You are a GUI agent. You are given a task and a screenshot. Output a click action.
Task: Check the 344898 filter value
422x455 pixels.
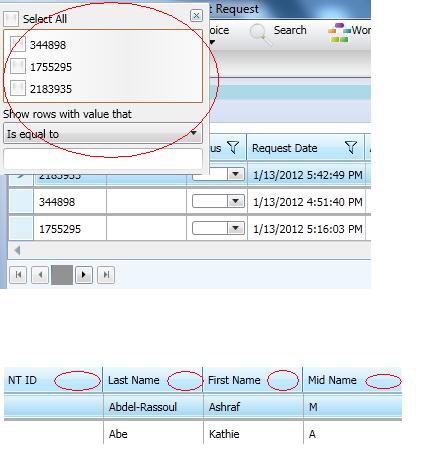(x=18, y=44)
